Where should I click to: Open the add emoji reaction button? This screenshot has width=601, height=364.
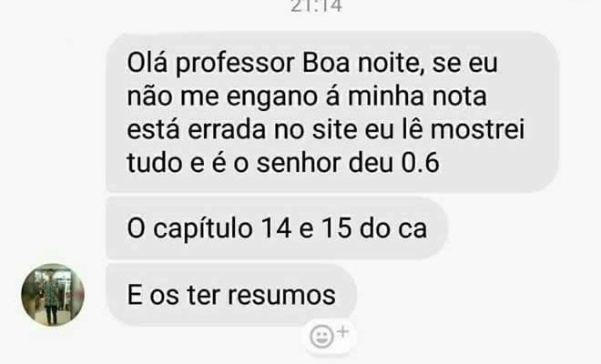330,336
